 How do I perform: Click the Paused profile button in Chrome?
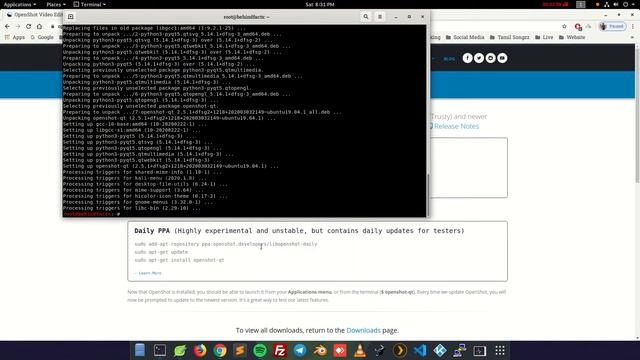tap(612, 26)
